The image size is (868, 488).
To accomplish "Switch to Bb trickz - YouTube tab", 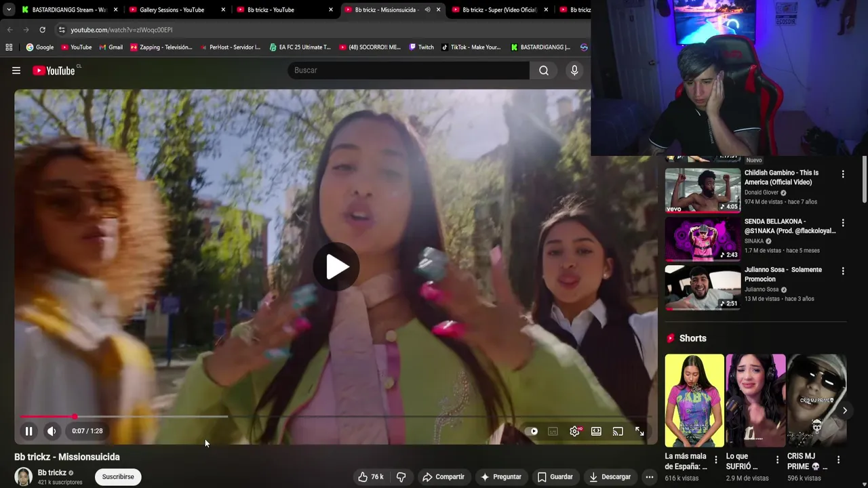I will (x=285, y=9).
